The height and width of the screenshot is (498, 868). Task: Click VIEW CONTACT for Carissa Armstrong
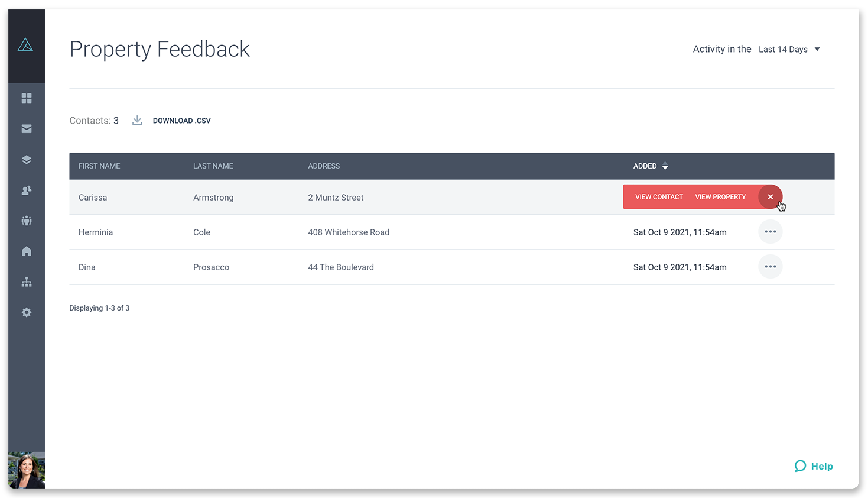click(658, 196)
